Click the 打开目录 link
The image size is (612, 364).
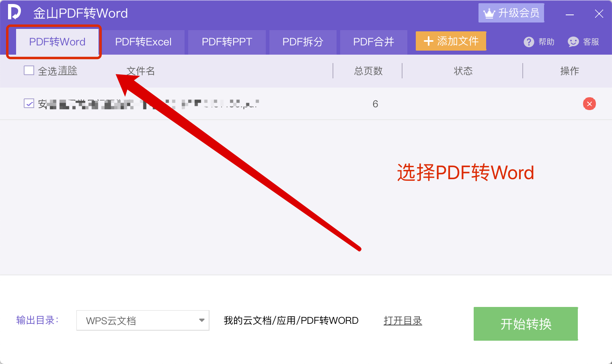point(403,321)
